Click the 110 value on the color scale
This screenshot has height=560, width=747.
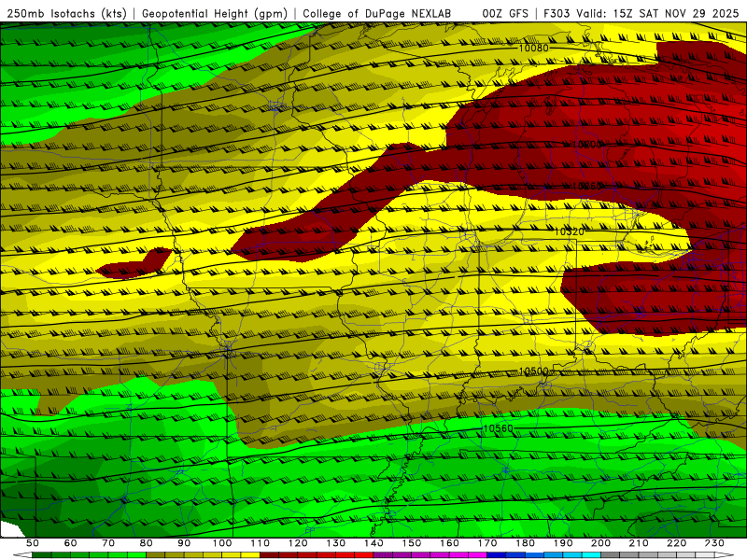260,543
